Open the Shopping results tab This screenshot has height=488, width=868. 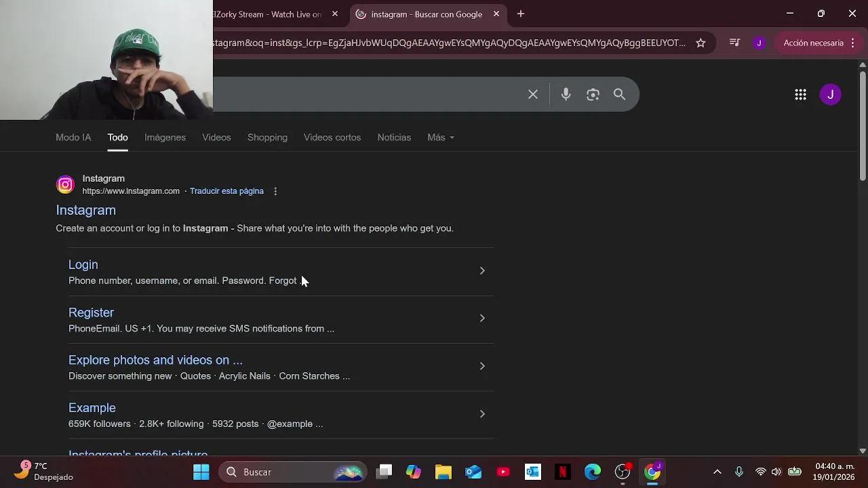point(267,138)
